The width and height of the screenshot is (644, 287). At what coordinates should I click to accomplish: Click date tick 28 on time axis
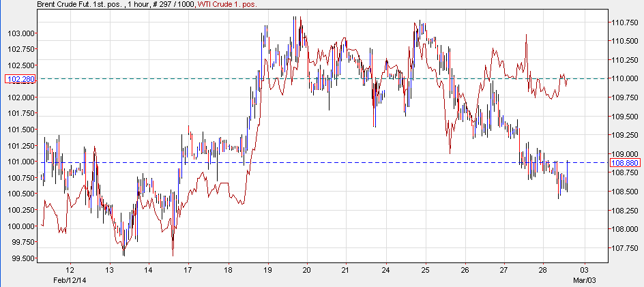click(x=543, y=271)
